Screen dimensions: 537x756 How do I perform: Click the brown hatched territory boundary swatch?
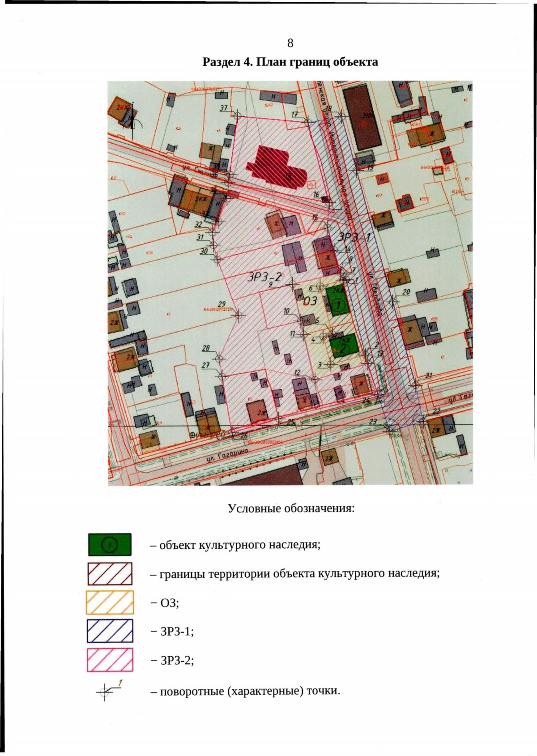[x=110, y=573]
